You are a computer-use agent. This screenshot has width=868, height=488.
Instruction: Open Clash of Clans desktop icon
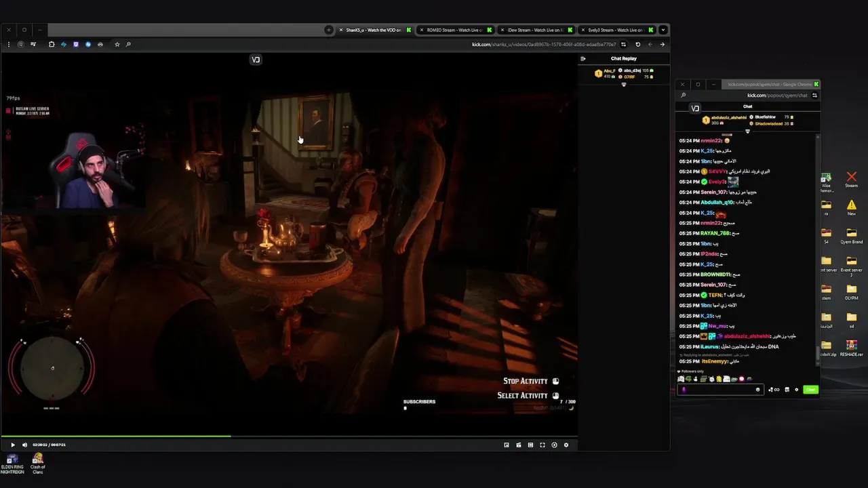37,464
